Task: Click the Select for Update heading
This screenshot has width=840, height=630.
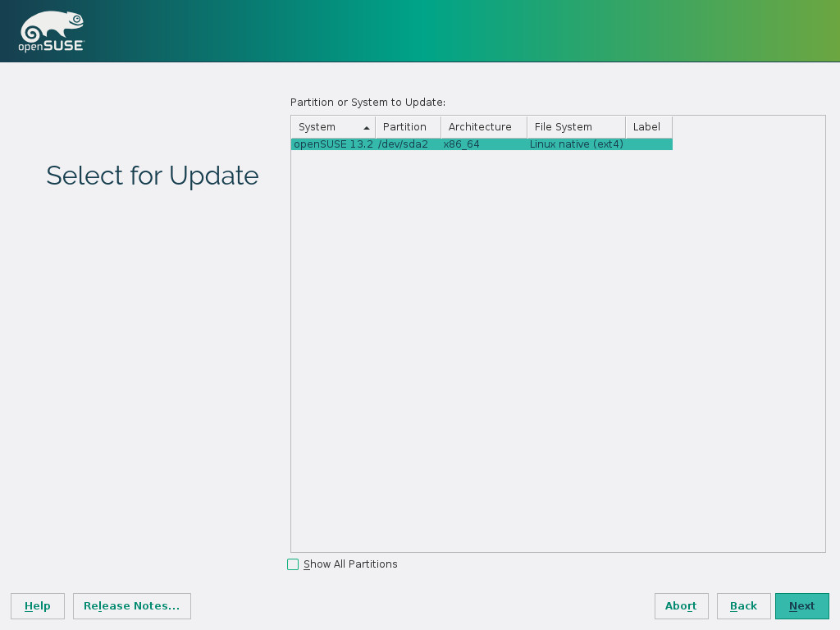Action: pyautogui.click(x=153, y=176)
